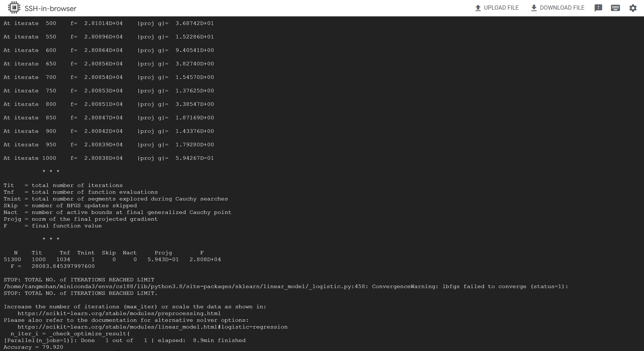Screen dimensions: 644x351
Task: Click the scikit-learn linear_model.html logistic-regression URL
Action: tap(153, 327)
